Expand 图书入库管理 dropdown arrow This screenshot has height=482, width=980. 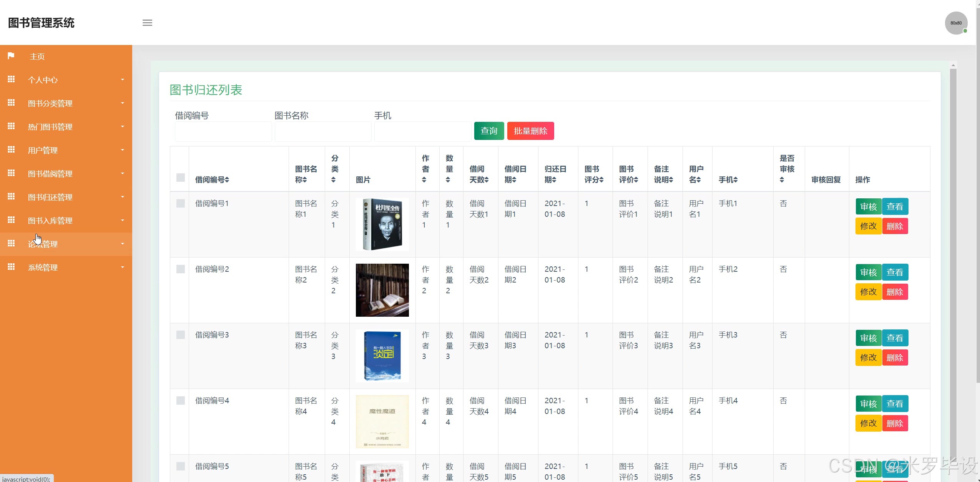(x=123, y=220)
